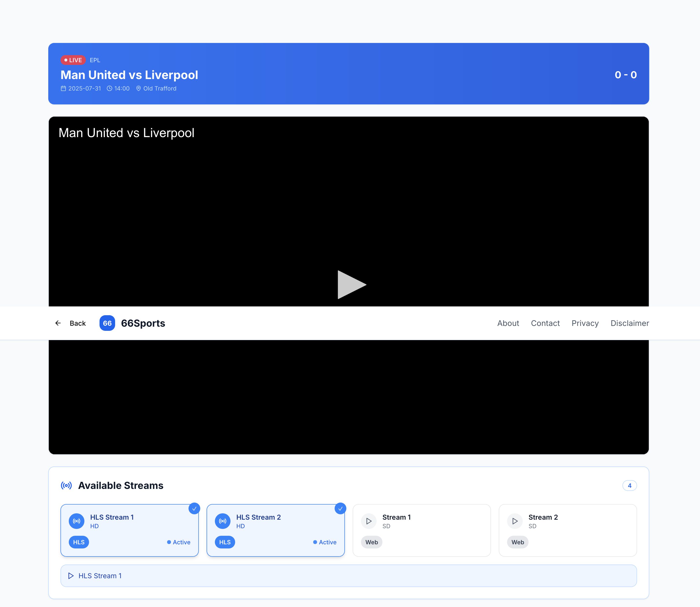This screenshot has height=607, width=700.
Task: Click the Old Trafford location pin icon
Action: click(139, 88)
